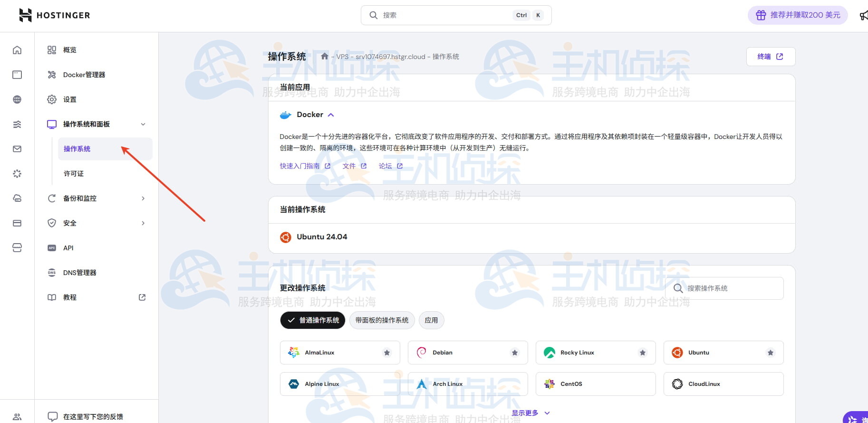
Task: Open the API sidebar item
Action: [x=68, y=248]
